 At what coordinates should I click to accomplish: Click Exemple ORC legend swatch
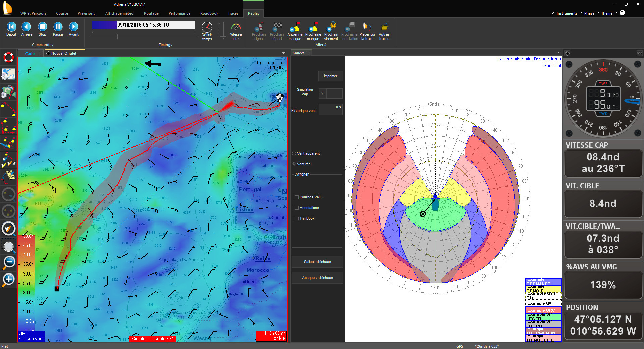(x=543, y=310)
